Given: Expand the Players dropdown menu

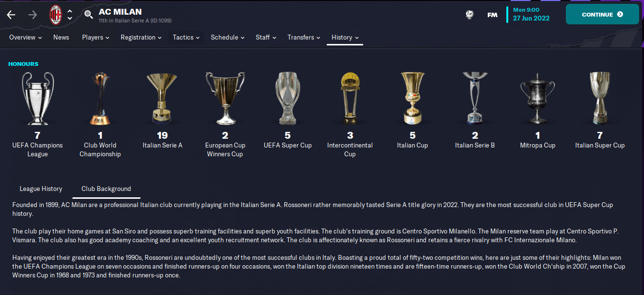Looking at the screenshot, I should tap(96, 38).
